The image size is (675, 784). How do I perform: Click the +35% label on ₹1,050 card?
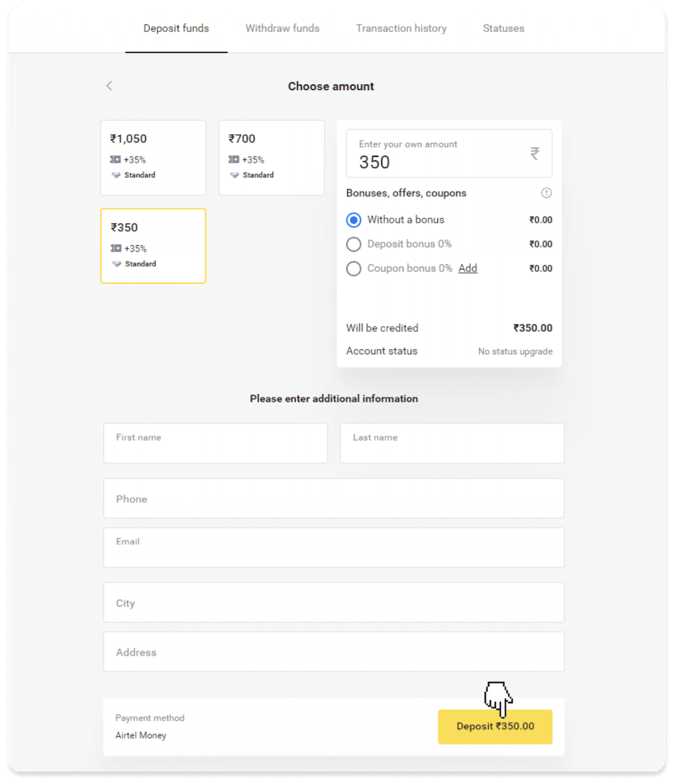[135, 159]
